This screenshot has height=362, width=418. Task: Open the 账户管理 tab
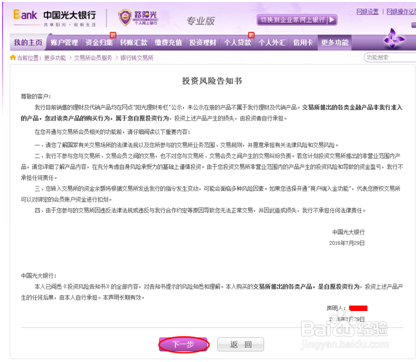64,43
